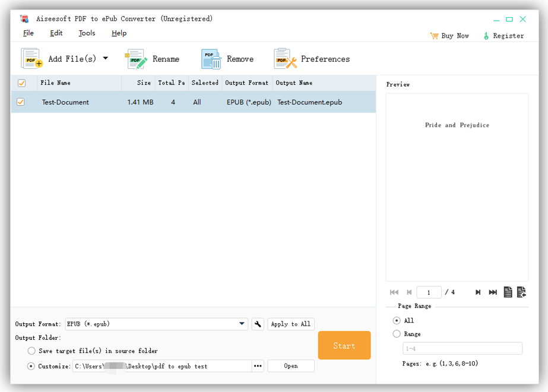Click the Pride and Prejudice preview page
Viewport: 548px width, 392px height.
click(457, 187)
